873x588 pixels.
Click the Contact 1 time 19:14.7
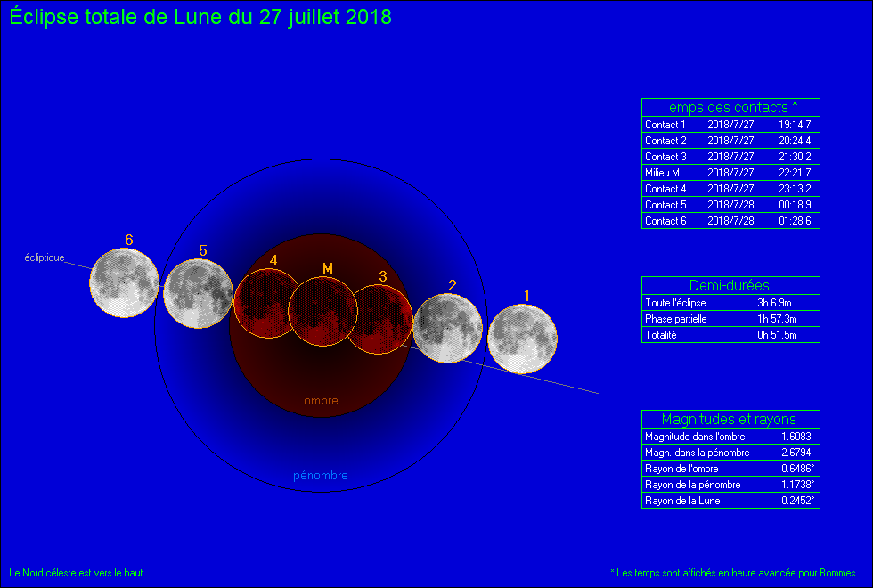tap(795, 125)
